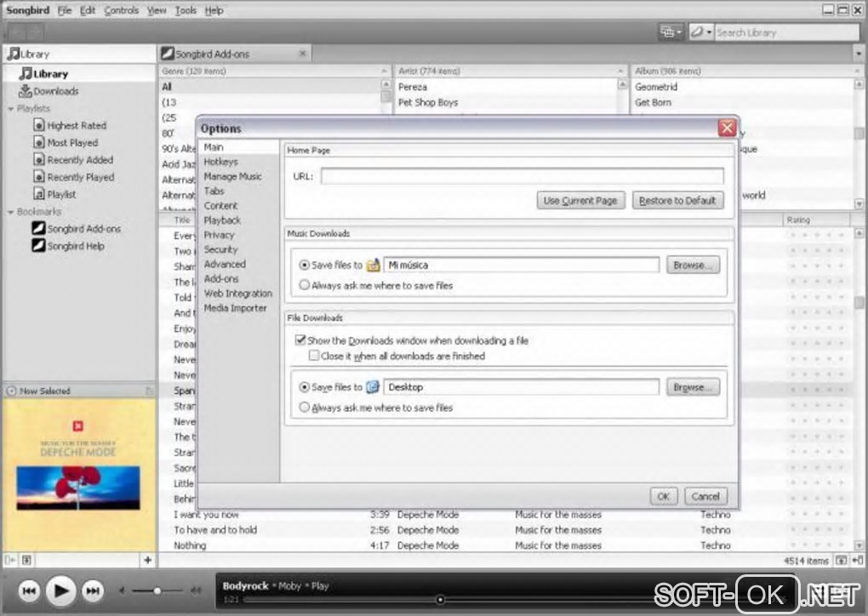Image resolution: width=868 pixels, height=616 pixels.
Task: Open the Recently Added playlist
Action: [73, 160]
